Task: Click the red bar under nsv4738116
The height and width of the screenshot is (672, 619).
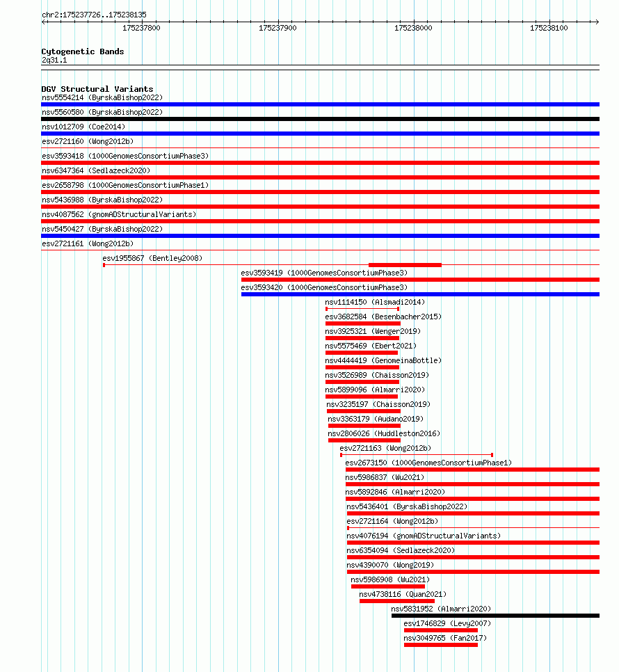Action: pyautogui.click(x=397, y=601)
